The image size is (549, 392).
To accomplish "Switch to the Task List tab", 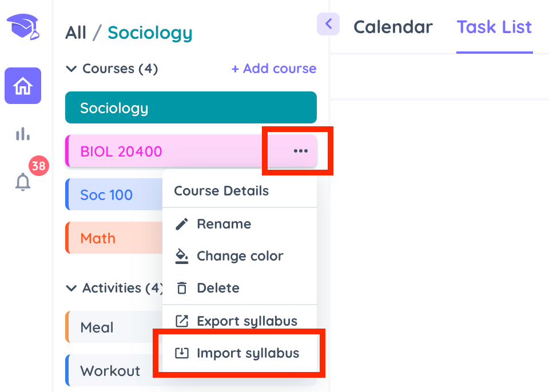I will click(x=494, y=27).
